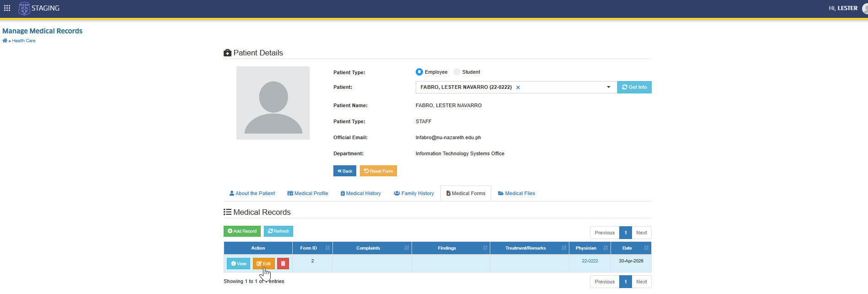Sort by Treatment/Remarks column arrows
This screenshot has height=294, width=868.
pyautogui.click(x=564, y=248)
